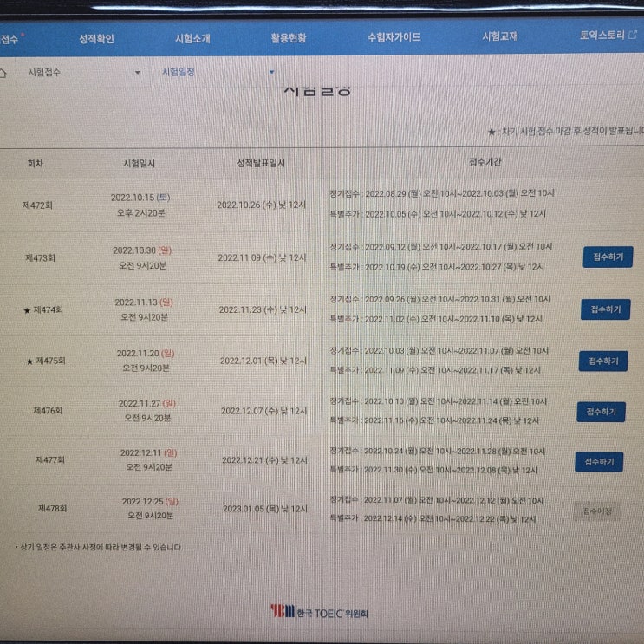Click 특별추가 period starting 2022.10.19
Image resolution: width=644 pixels, height=644 pixels.
point(437,267)
